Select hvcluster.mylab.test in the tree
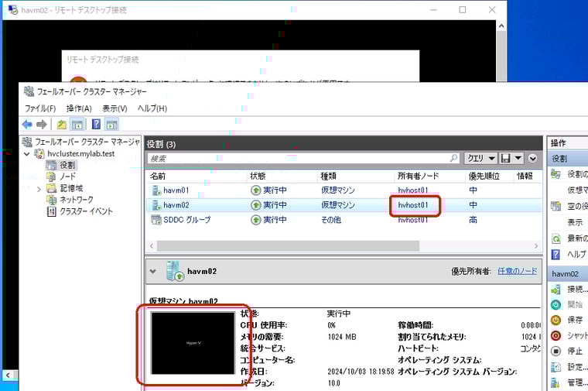This screenshot has height=391, width=588. click(81, 154)
